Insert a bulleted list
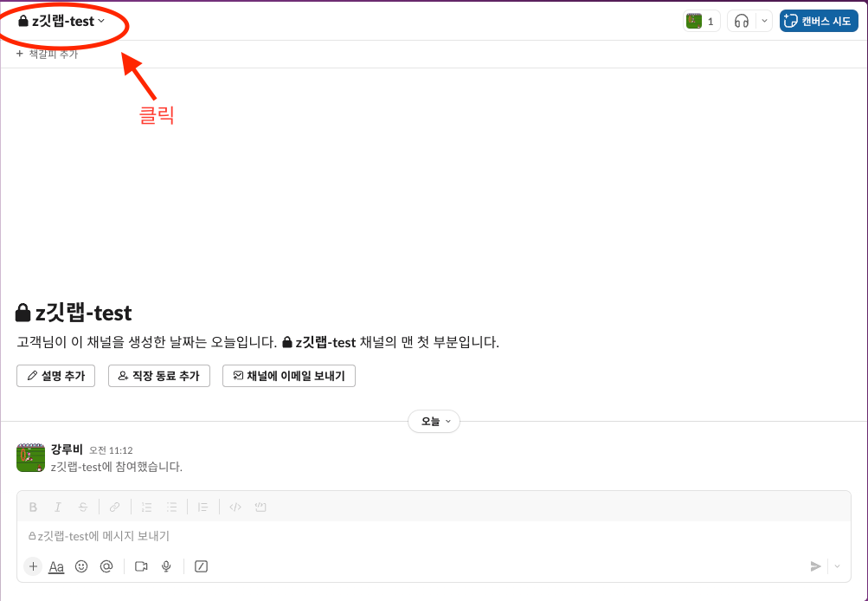This screenshot has height=601, width=868. [x=171, y=507]
